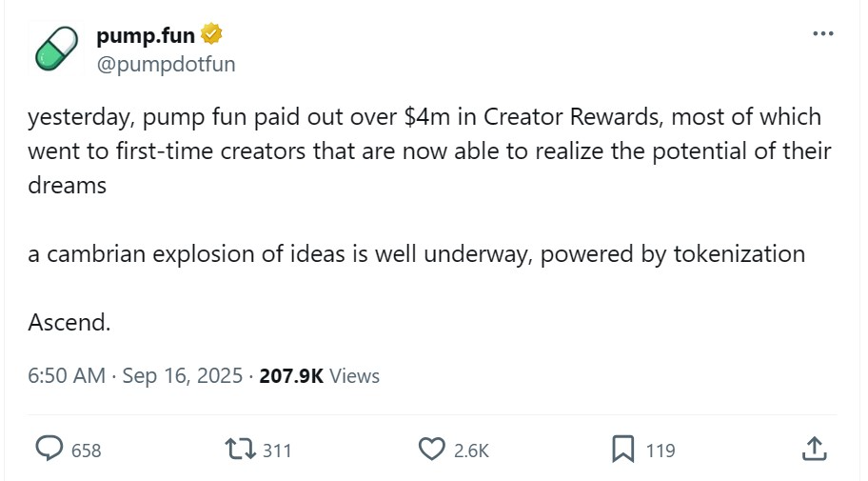Viewport: 868px width, 481px height.
Task: Open the pump.fun display name link
Action: pos(146,36)
